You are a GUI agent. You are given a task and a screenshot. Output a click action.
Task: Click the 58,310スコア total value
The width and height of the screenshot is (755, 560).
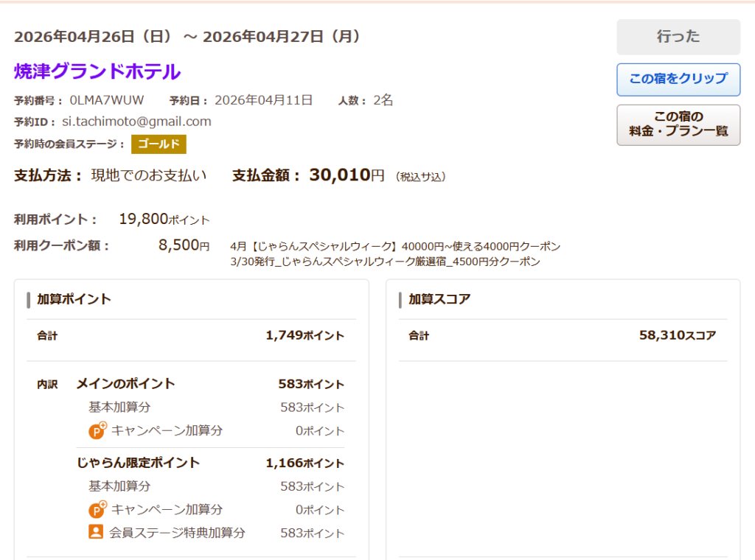pos(678,335)
